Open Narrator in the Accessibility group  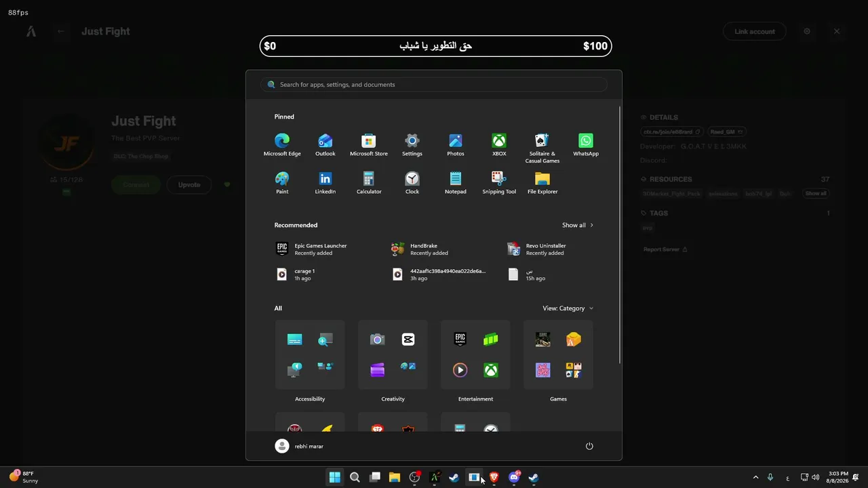pos(295,370)
